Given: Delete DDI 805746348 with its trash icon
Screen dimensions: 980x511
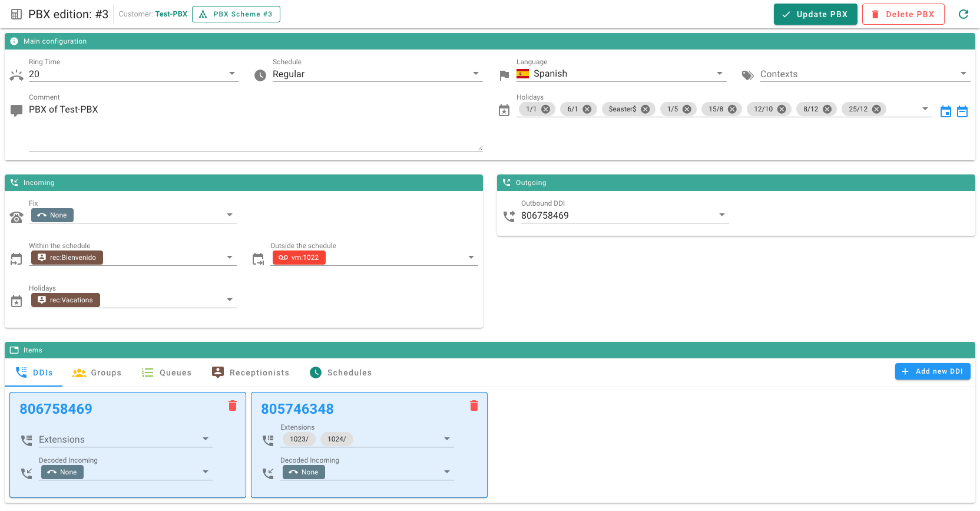Looking at the screenshot, I should (x=474, y=405).
